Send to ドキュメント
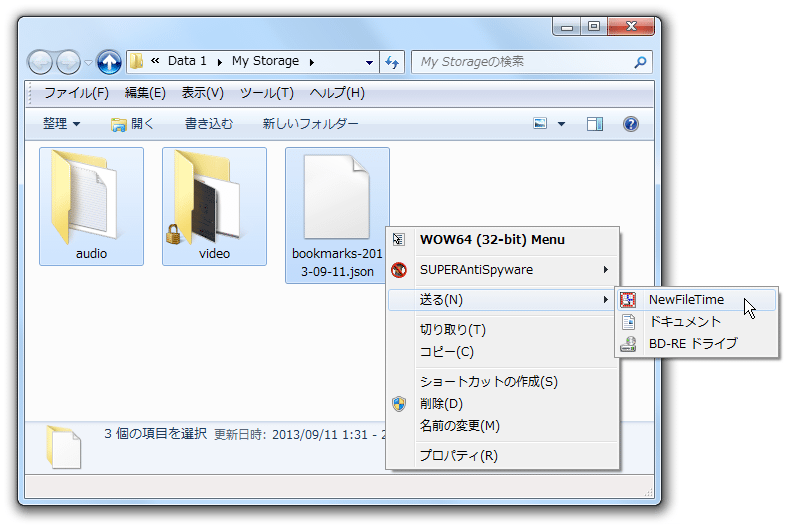Screen dimensions: 788x529 coord(697,322)
